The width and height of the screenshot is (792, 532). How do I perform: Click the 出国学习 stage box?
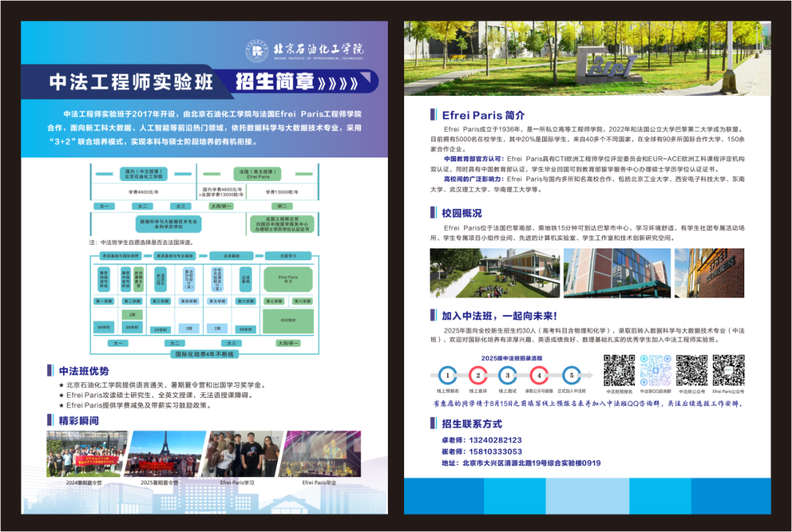(288, 256)
